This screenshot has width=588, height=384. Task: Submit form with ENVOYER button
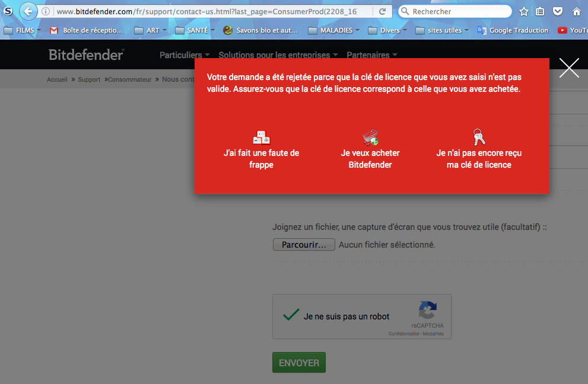[299, 362]
